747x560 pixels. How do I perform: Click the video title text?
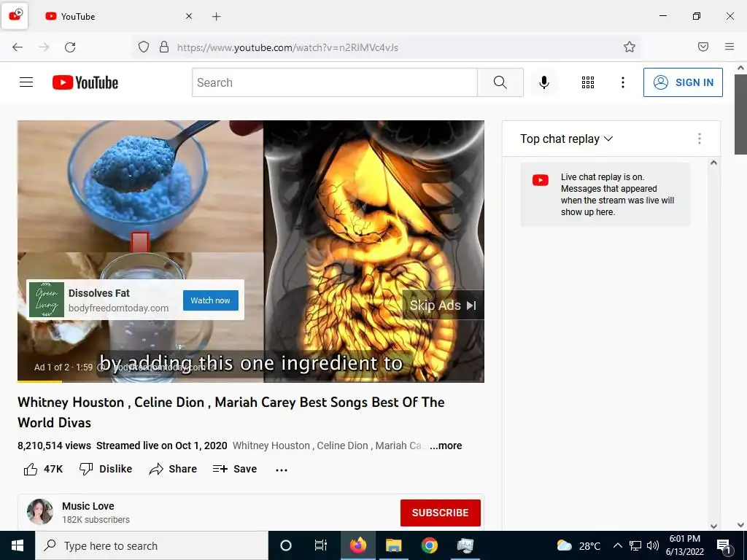pyautogui.click(x=231, y=413)
